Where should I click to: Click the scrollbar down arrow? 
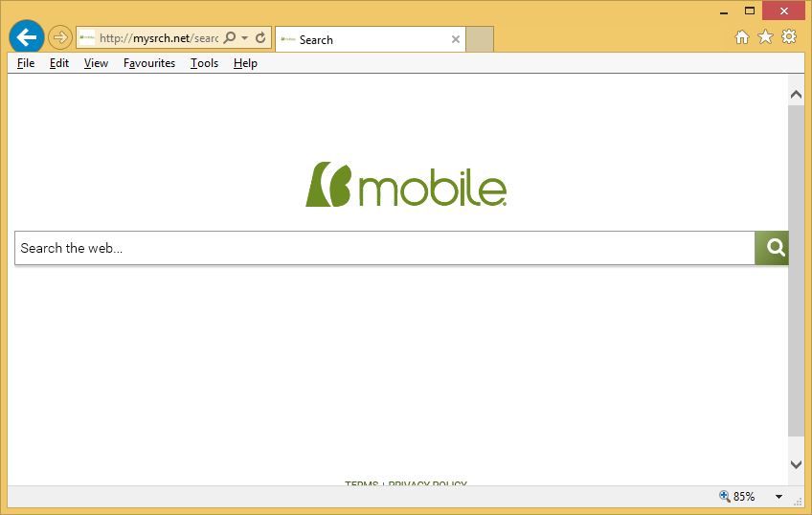tap(796, 464)
